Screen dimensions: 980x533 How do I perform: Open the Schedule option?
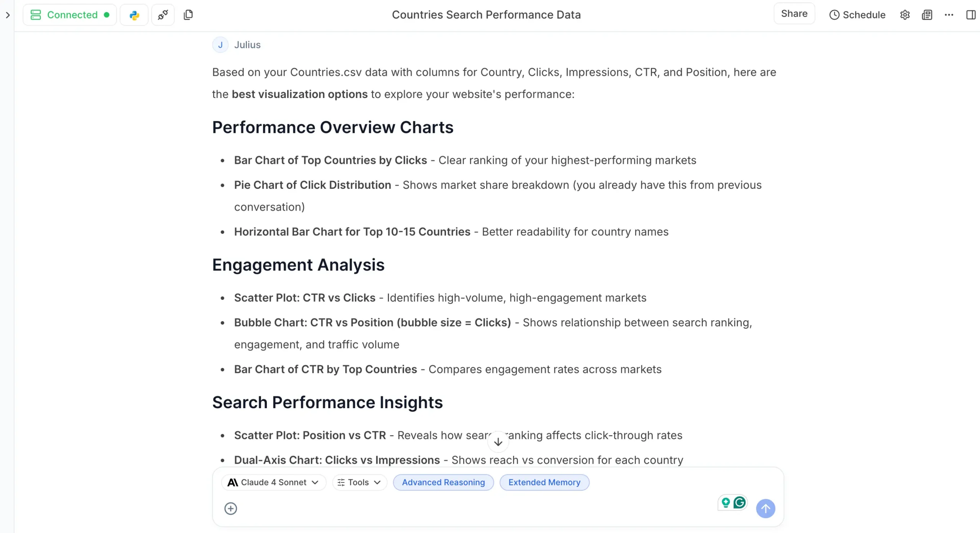point(857,15)
